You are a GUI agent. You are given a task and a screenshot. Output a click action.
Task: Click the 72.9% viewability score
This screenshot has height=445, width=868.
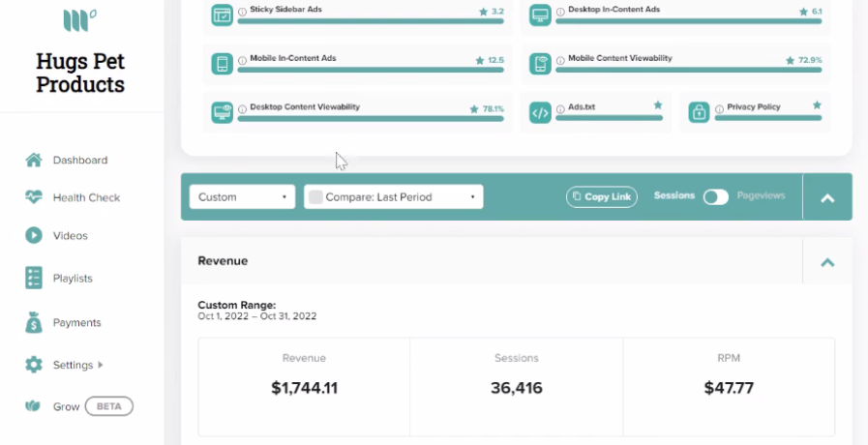[811, 60]
